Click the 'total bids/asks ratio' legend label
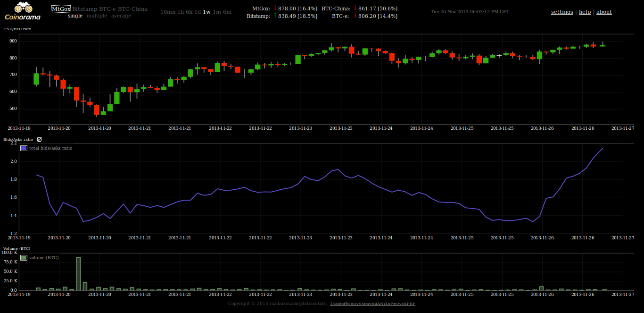 pyautogui.click(x=50, y=148)
